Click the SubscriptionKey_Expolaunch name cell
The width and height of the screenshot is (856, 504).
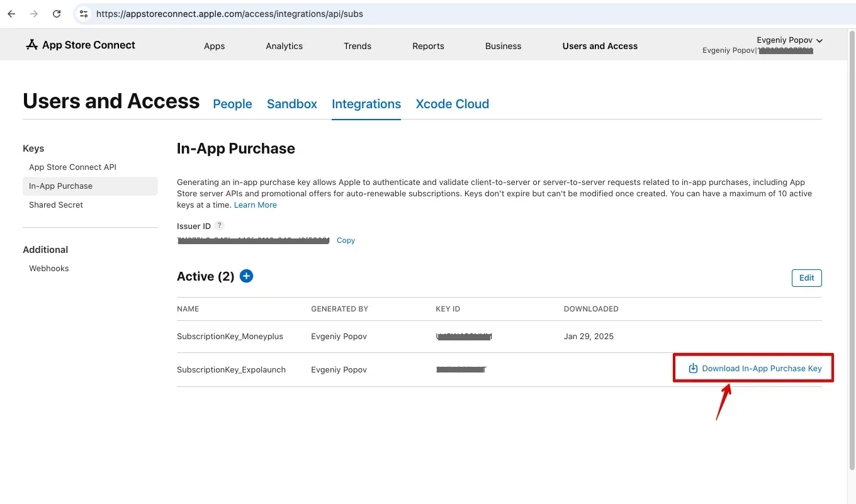pos(231,369)
